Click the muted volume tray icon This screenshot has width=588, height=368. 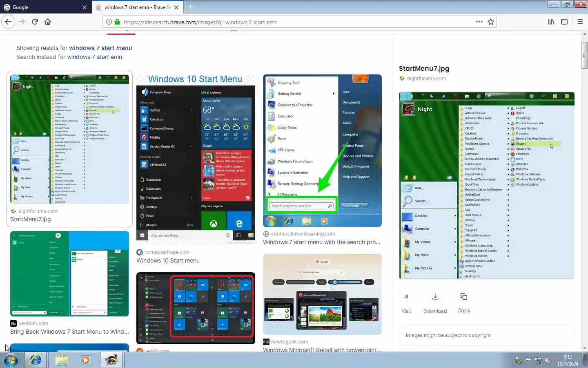pos(548,360)
